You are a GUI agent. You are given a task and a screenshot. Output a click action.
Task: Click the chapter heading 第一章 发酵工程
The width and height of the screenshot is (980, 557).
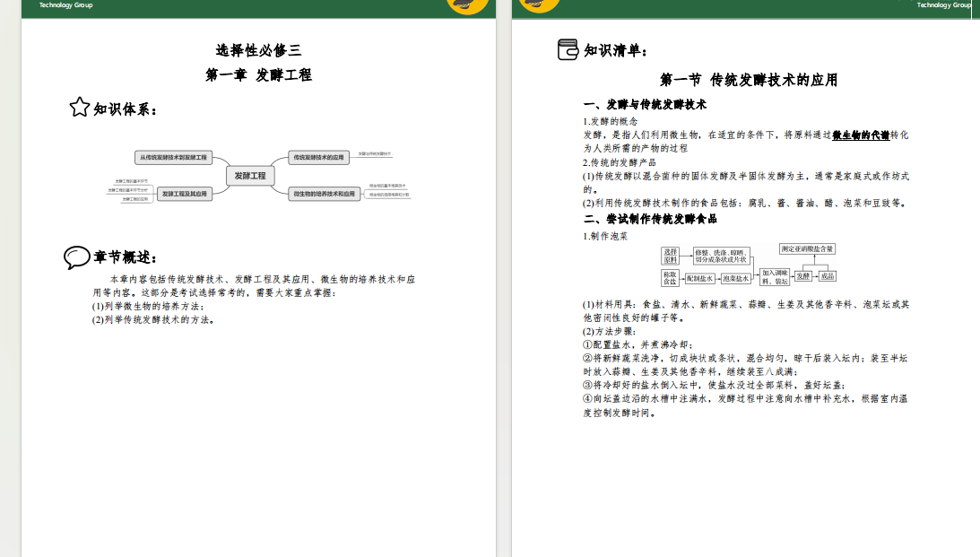pyautogui.click(x=258, y=75)
